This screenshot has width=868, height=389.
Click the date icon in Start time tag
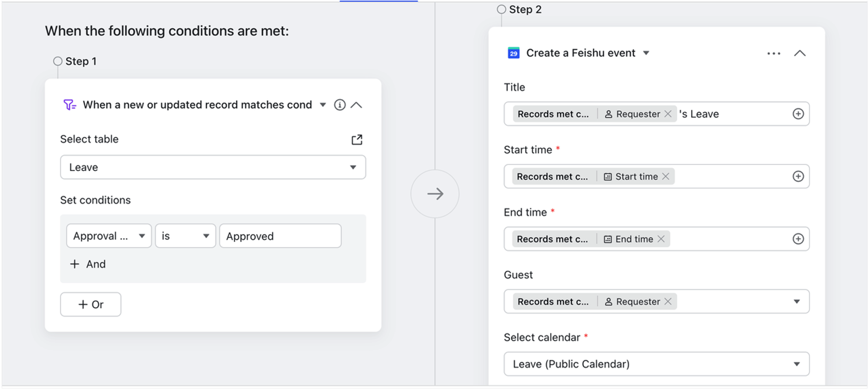[608, 177]
